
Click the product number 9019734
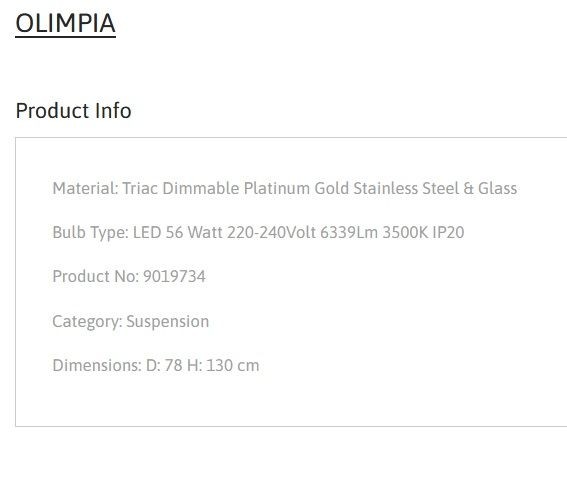click(x=174, y=277)
